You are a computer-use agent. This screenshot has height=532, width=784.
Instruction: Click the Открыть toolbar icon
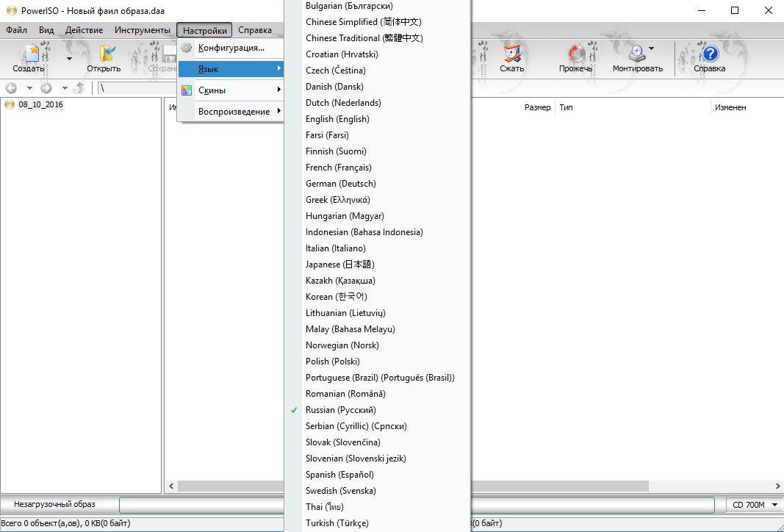(x=107, y=53)
